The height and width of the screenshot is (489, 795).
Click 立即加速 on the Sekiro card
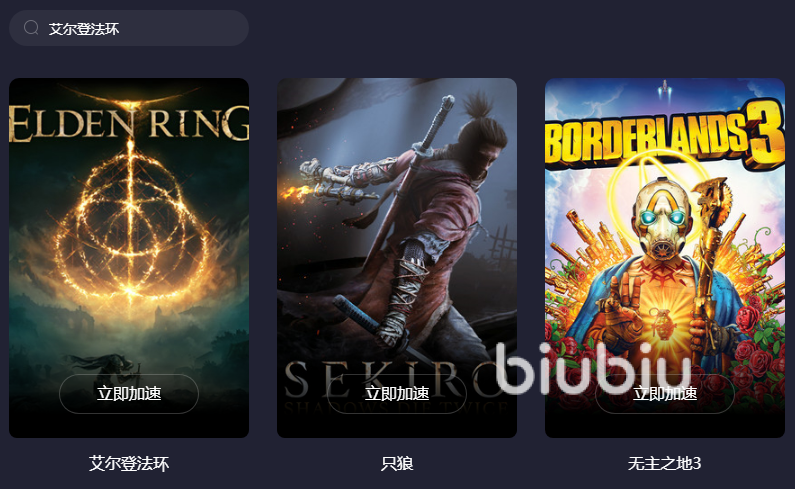397,394
